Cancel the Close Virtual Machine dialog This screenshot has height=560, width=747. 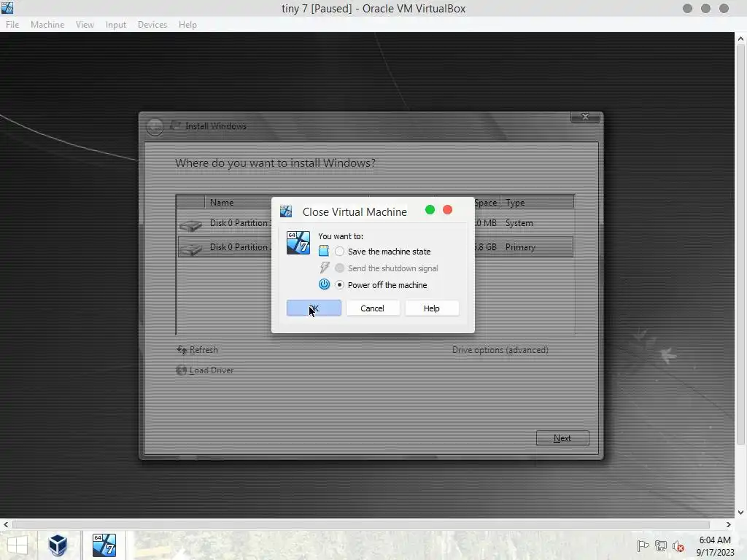click(372, 308)
